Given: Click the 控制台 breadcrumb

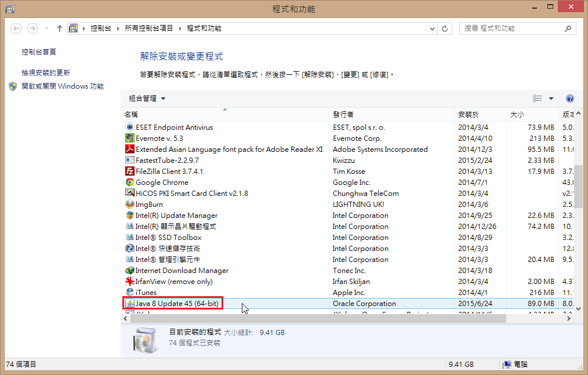Looking at the screenshot, I should click(x=101, y=28).
